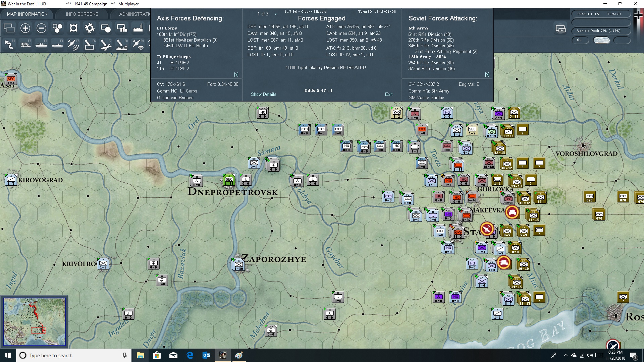This screenshot has height=362, width=644.
Task: Select F5 air recon mode icon
Action: 73,44
